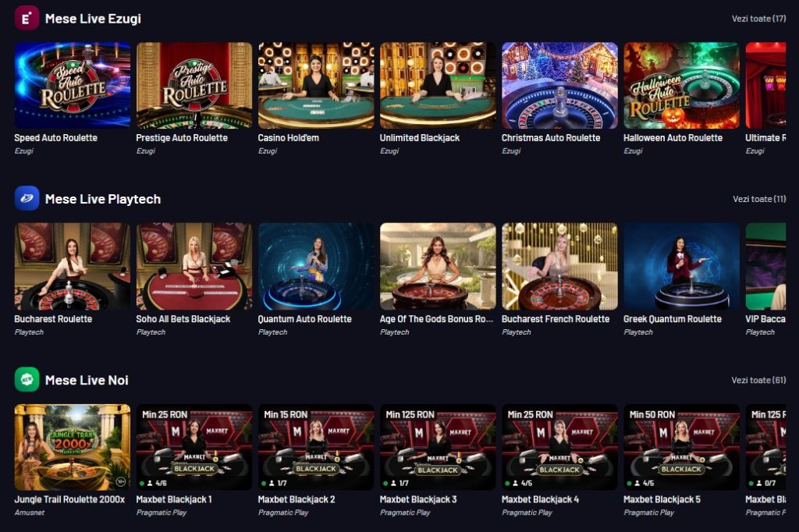Launch the Casino Hold'em game thumbnail
Image resolution: width=799 pixels, height=532 pixels.
(x=316, y=85)
